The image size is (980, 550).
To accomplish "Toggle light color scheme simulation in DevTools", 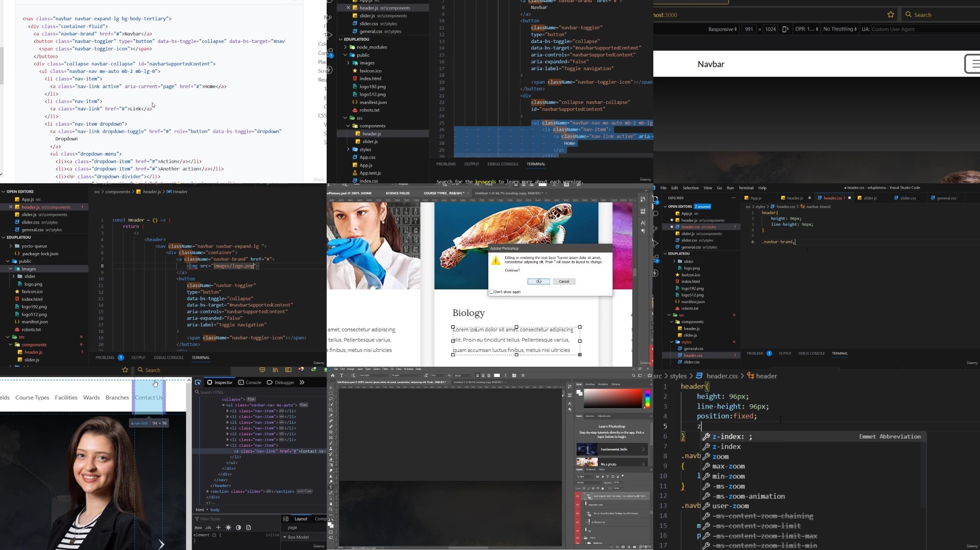I will pyautogui.click(x=228, y=528).
